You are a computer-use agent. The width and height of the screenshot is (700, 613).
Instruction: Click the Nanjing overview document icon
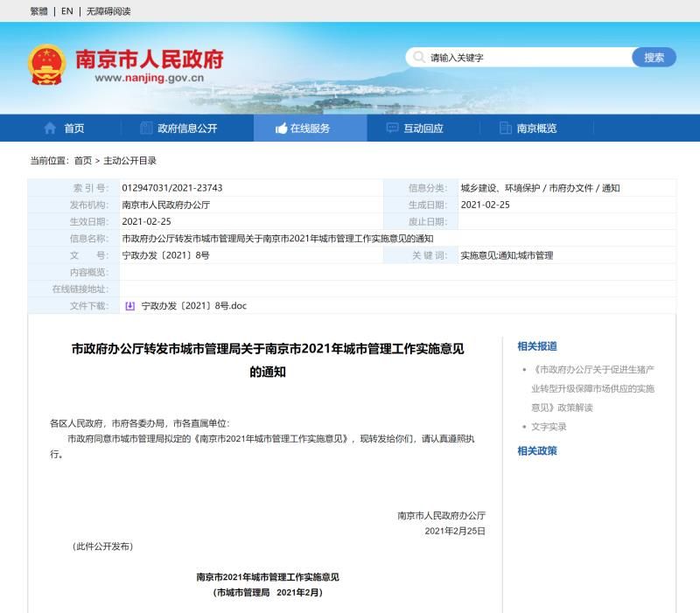click(x=505, y=128)
